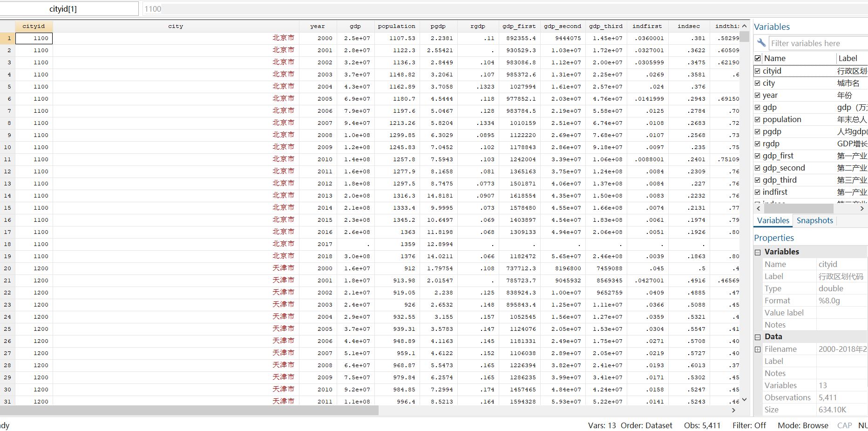Uncheck the rgdp variable checkbox

point(758,144)
